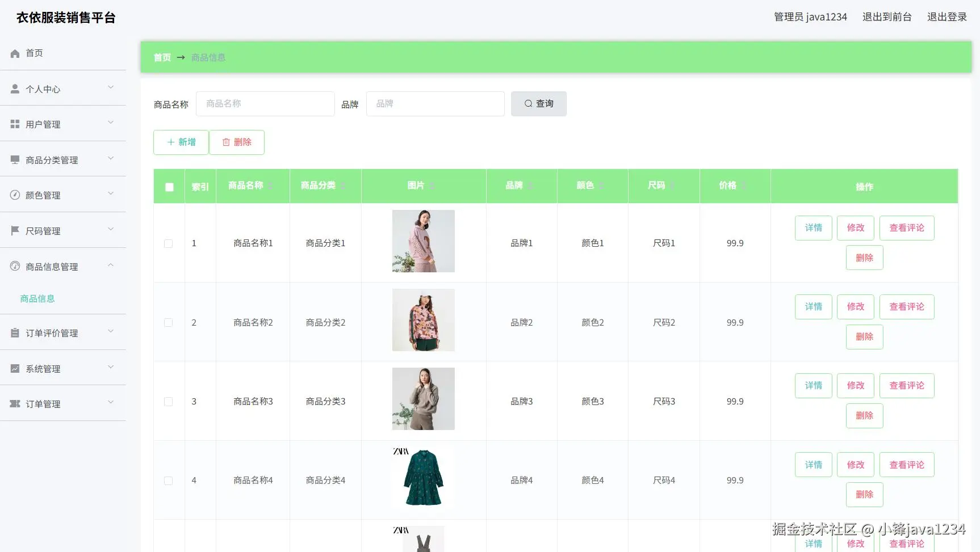Go to 首页 via breadcrumb link
The image size is (980, 552).
tap(162, 57)
